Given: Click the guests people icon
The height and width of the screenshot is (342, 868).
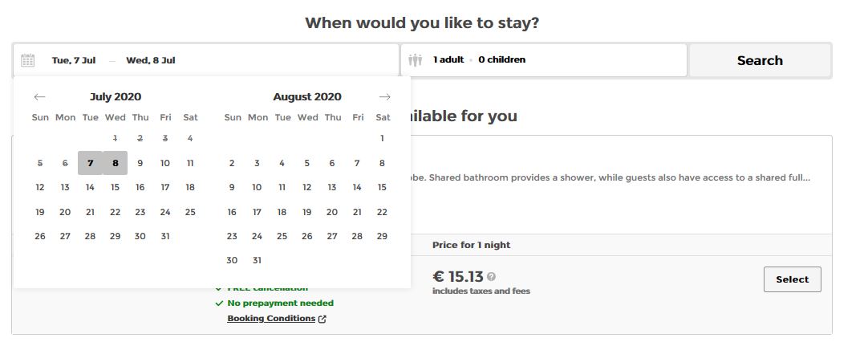Looking at the screenshot, I should pyautogui.click(x=415, y=60).
